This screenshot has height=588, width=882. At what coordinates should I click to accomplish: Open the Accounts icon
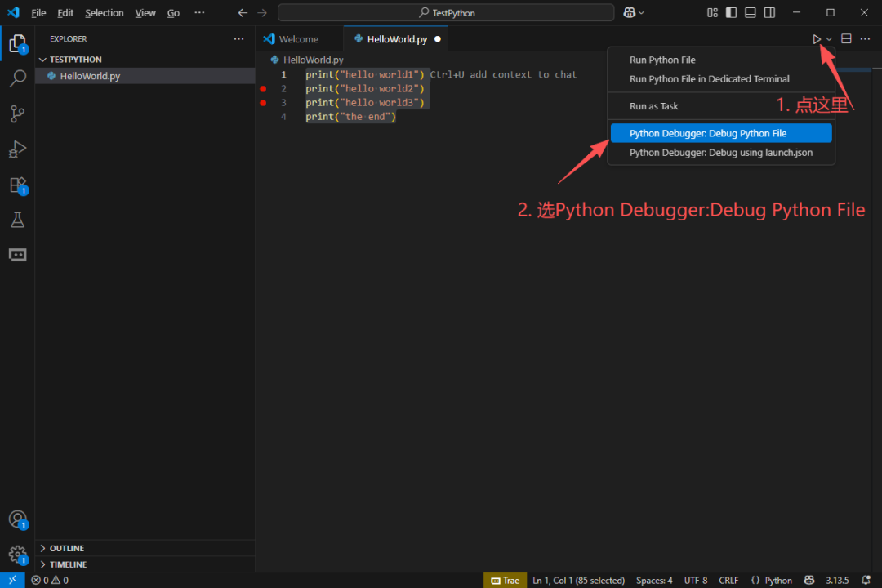pyautogui.click(x=17, y=519)
